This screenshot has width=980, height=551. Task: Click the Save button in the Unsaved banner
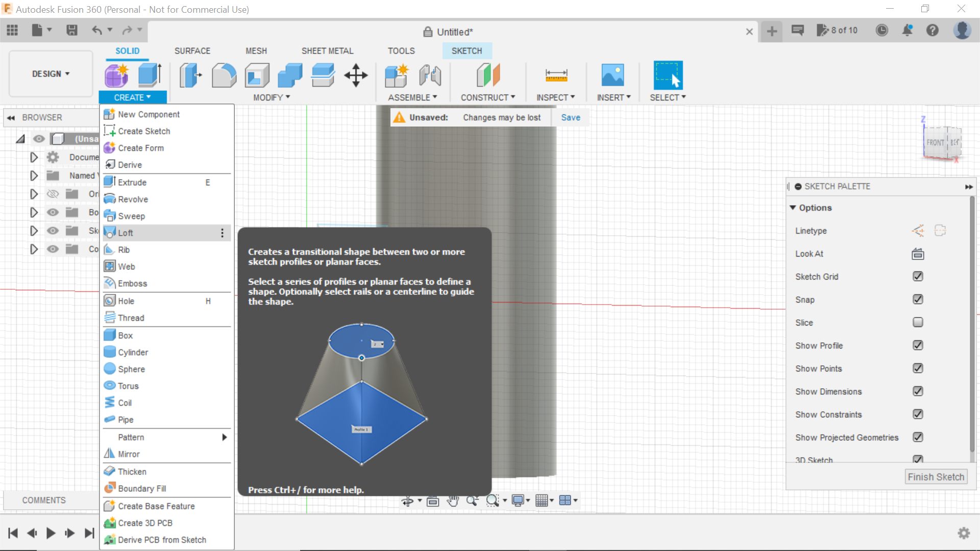570,117
